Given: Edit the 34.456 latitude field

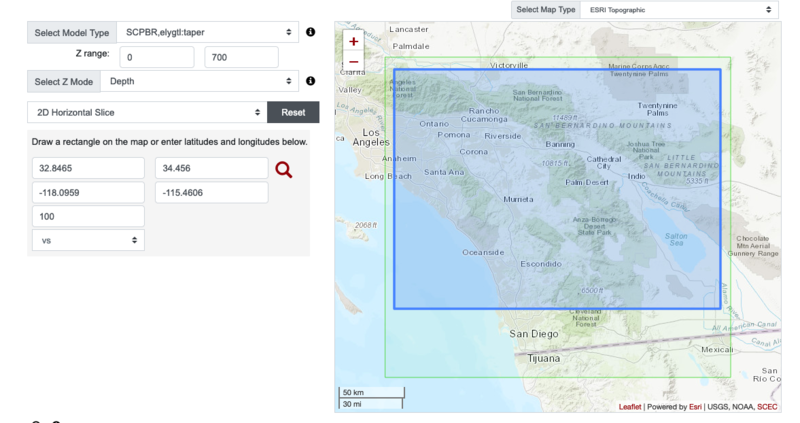Looking at the screenshot, I should [212, 168].
